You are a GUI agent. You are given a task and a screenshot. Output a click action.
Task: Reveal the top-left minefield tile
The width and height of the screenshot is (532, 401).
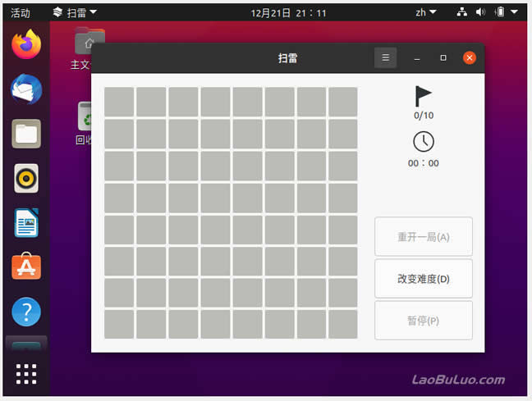click(119, 102)
